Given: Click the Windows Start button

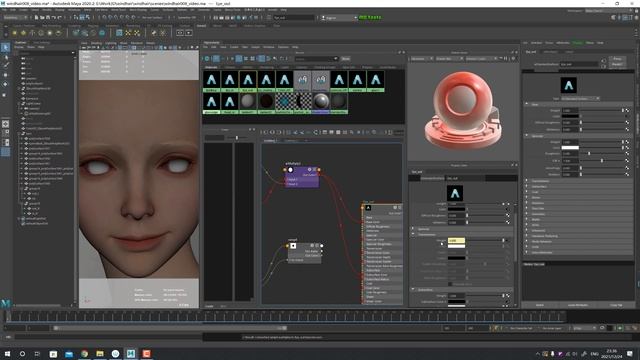Looking at the screenshot, I should (7, 353).
